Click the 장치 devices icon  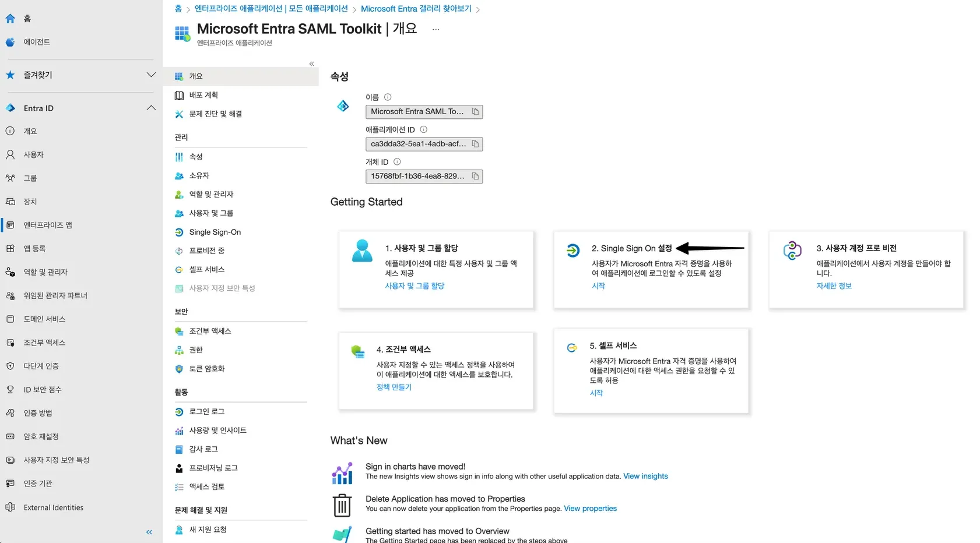(10, 202)
